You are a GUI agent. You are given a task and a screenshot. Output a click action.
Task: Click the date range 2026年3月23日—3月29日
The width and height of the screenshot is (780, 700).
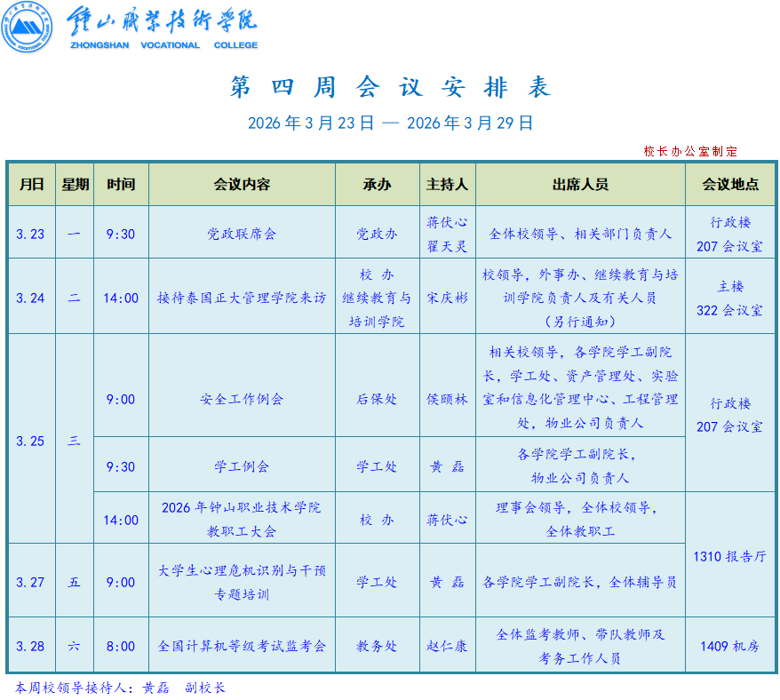pyautogui.click(x=390, y=123)
